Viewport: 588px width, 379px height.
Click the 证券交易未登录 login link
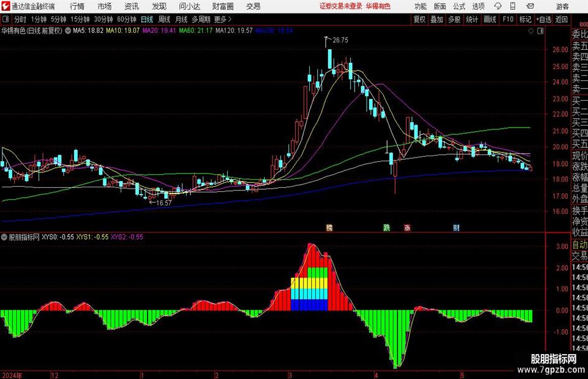340,6
